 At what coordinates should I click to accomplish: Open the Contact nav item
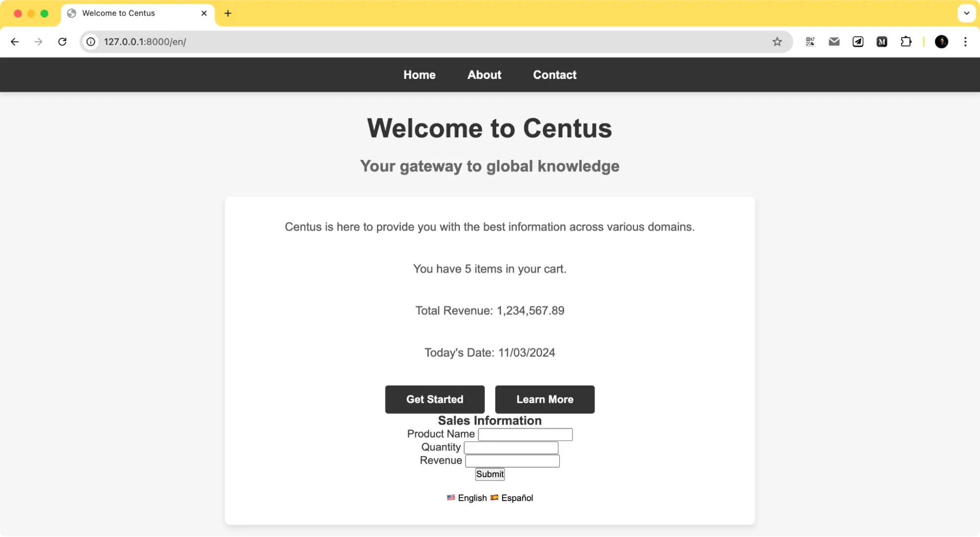(554, 75)
